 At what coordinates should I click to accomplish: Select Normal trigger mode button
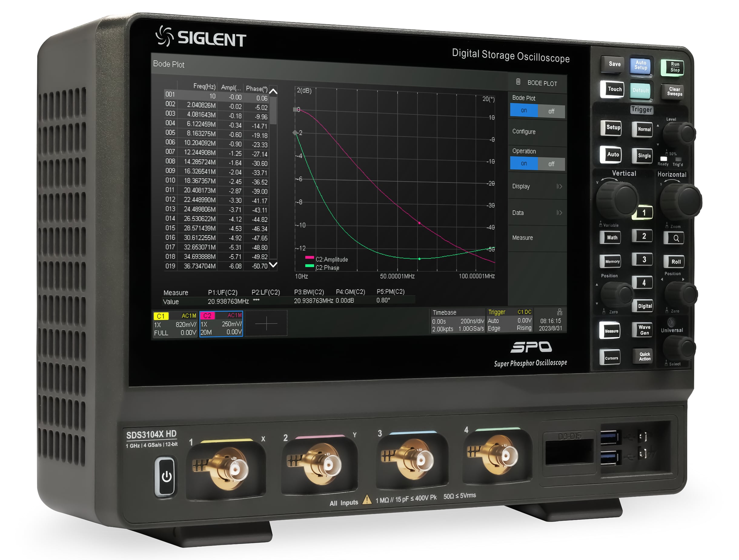coord(642,129)
